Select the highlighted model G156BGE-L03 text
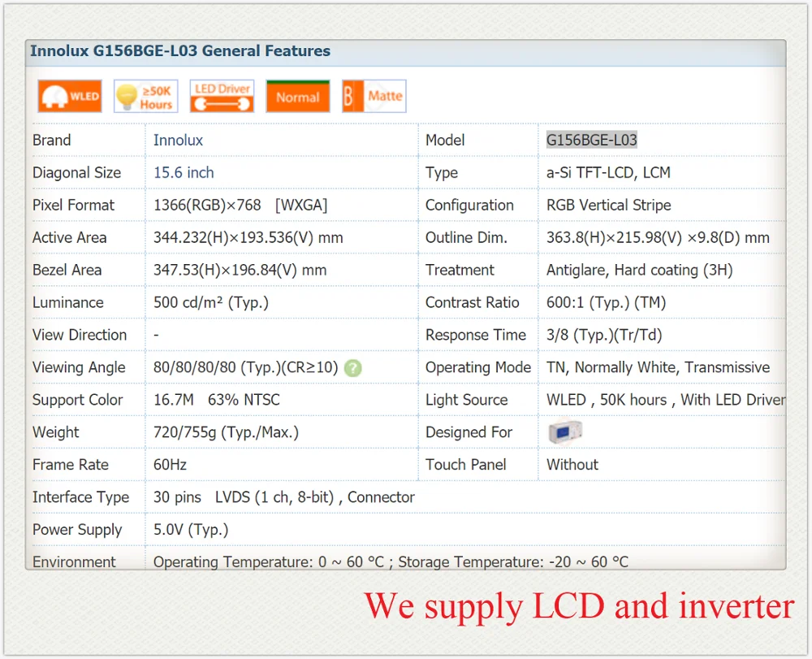 pyautogui.click(x=591, y=140)
